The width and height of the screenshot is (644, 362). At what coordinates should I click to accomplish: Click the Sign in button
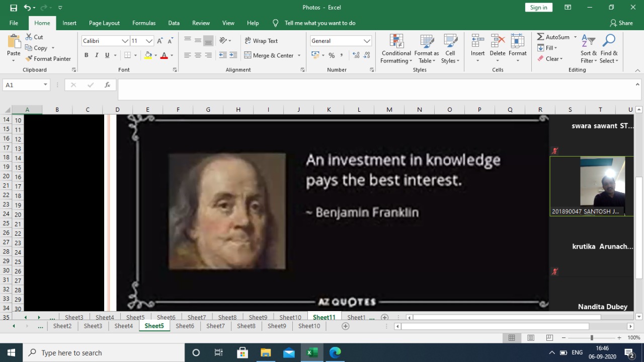(538, 8)
